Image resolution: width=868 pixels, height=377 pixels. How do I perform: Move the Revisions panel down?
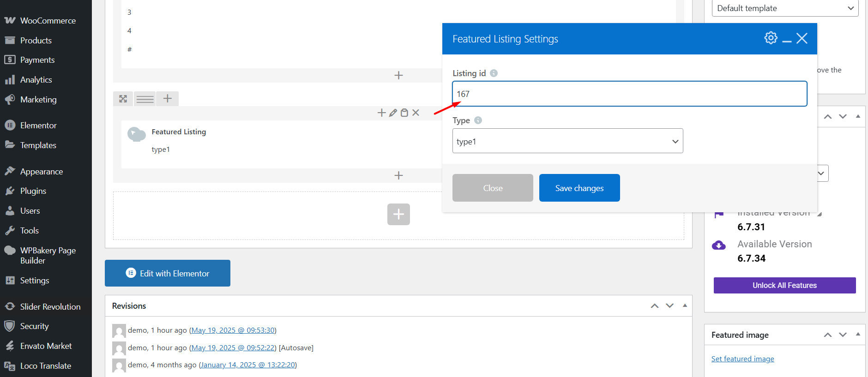pos(669,306)
